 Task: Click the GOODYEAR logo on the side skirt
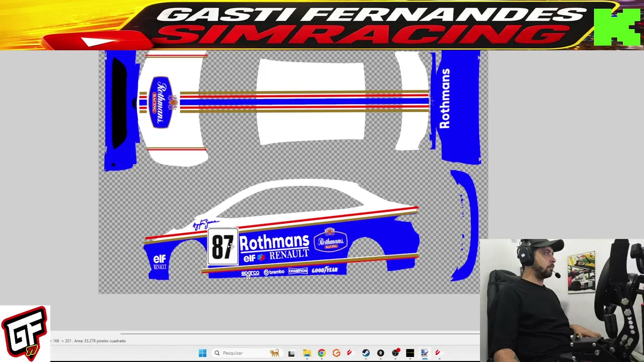pyautogui.click(x=325, y=270)
